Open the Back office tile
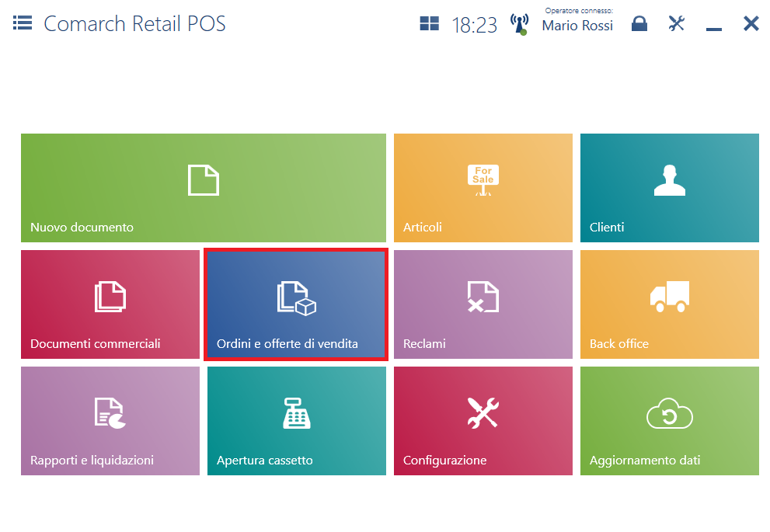The height and width of the screenshot is (532, 770). pos(669,304)
